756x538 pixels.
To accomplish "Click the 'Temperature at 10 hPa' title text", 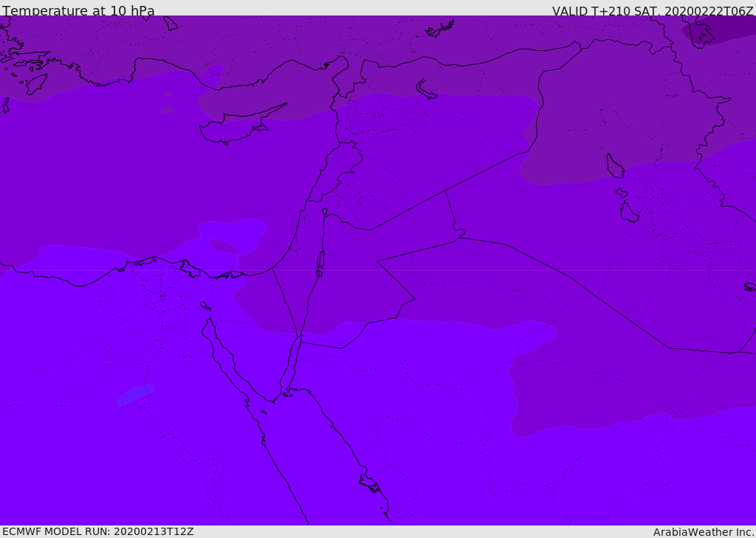I will click(x=78, y=10).
